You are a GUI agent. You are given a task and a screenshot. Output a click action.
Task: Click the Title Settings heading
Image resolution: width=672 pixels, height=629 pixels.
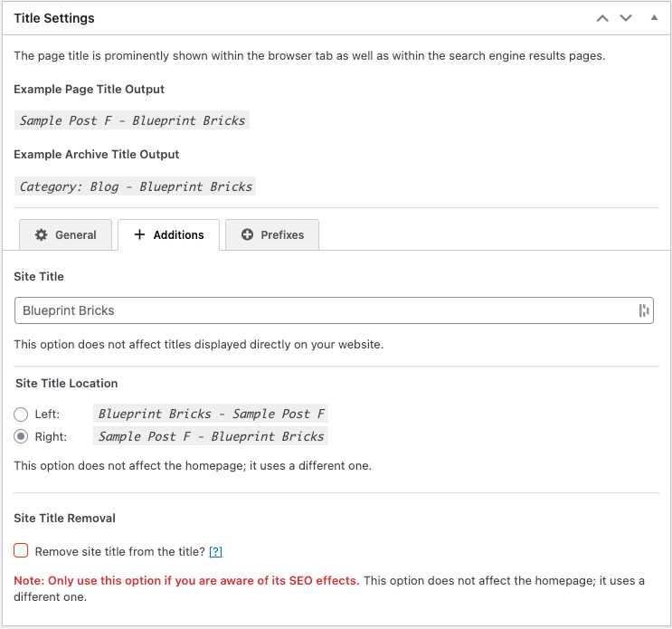(x=54, y=18)
